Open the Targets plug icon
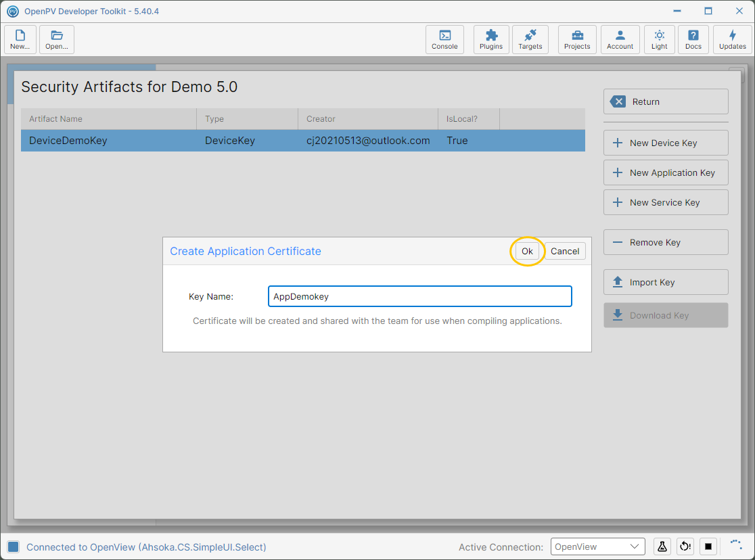 click(x=530, y=39)
